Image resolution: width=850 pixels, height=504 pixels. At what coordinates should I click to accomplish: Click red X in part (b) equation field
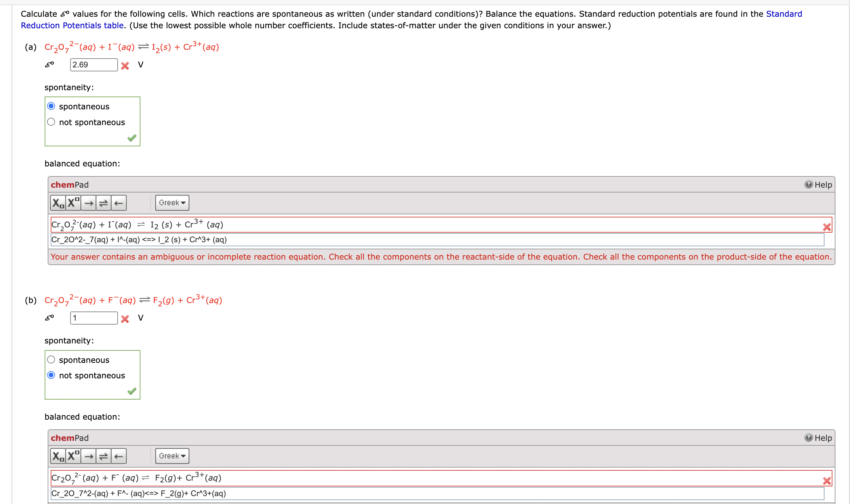coord(827,481)
